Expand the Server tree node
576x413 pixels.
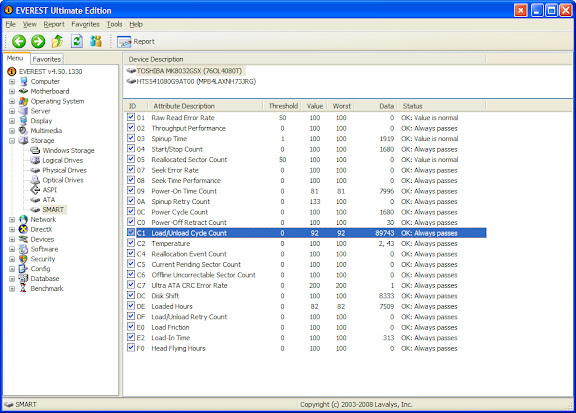click(x=12, y=111)
